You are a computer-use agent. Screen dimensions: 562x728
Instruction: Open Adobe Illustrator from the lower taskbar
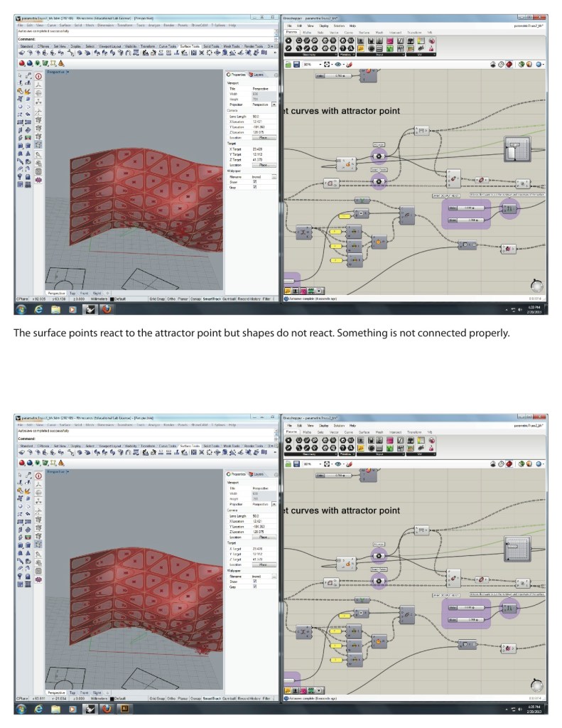[124, 708]
